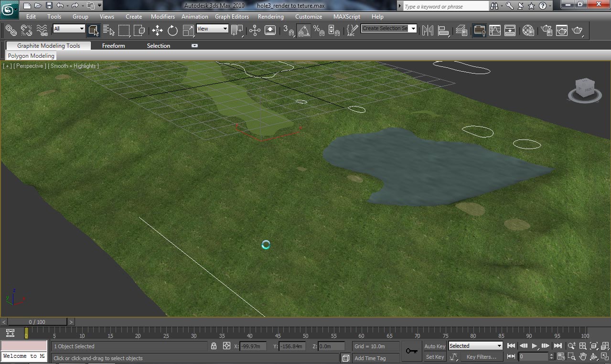Image resolution: width=611 pixels, height=364 pixels.
Task: Enable Auto Key animation mode
Action: click(x=434, y=346)
